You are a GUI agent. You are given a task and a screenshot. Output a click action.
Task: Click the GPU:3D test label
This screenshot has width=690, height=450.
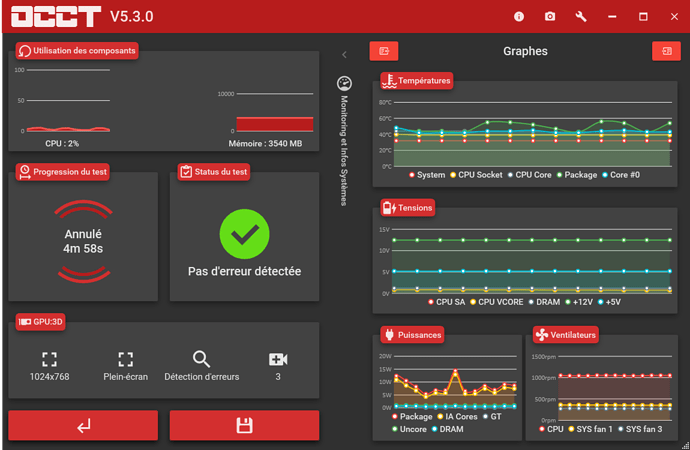coord(40,322)
